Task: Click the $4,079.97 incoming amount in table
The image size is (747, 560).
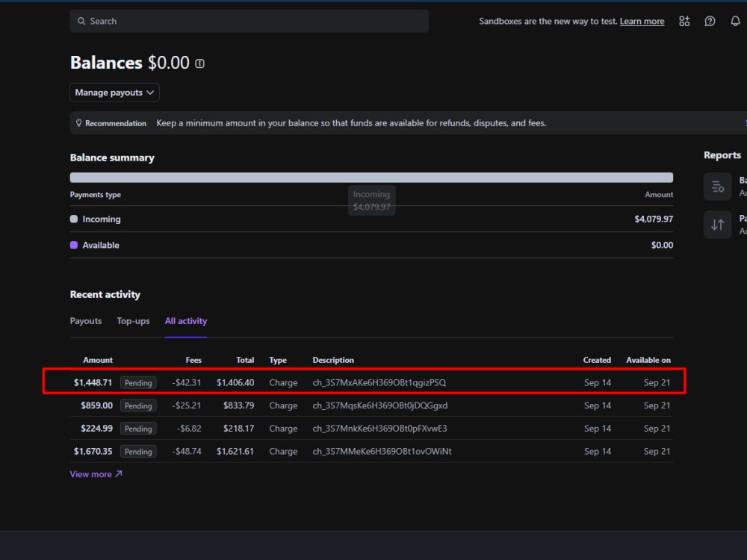Action: [x=654, y=219]
